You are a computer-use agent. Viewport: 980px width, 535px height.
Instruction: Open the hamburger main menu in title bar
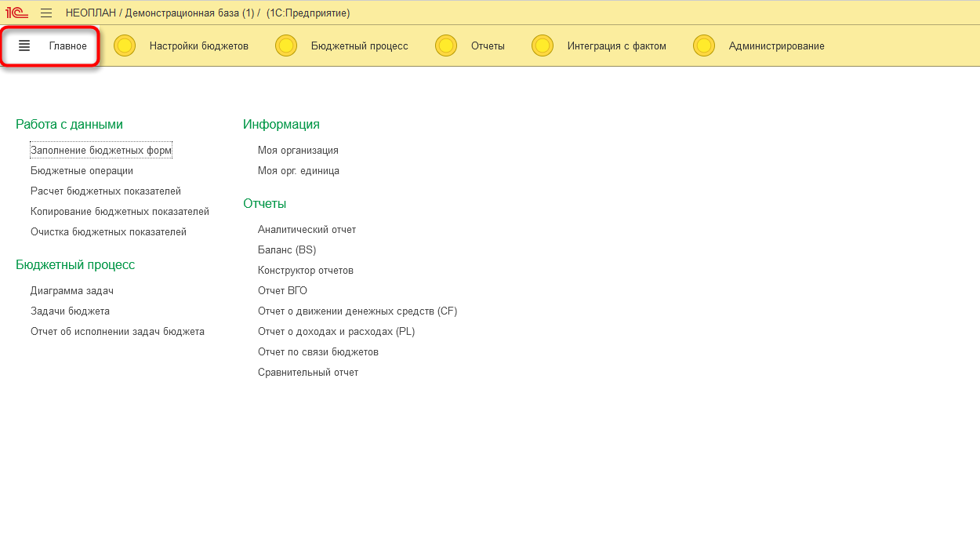tap(46, 13)
